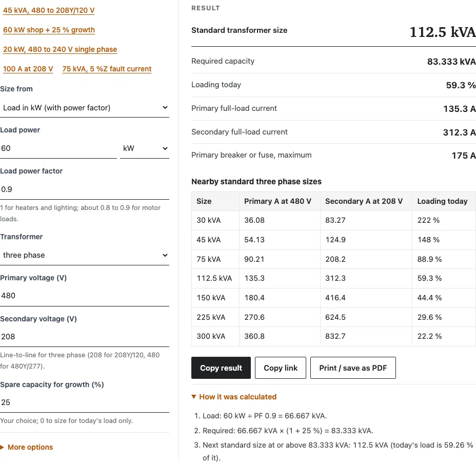Open the '45 kVA, 480 to 208Y/120 V' example
This screenshot has width=476, height=462.
click(x=49, y=10)
